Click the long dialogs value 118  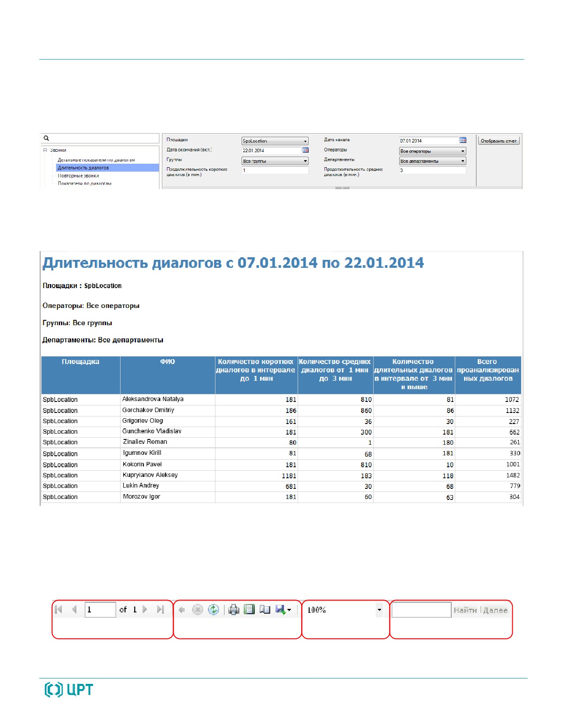click(x=448, y=476)
